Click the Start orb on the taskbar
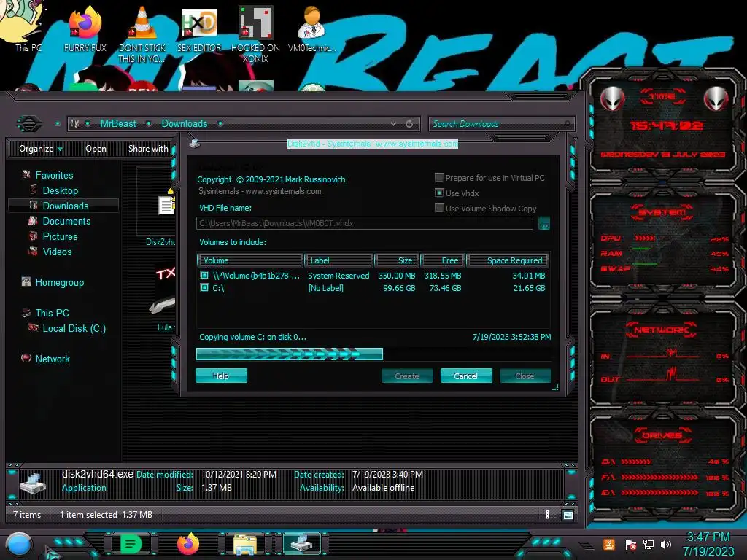 (x=19, y=545)
